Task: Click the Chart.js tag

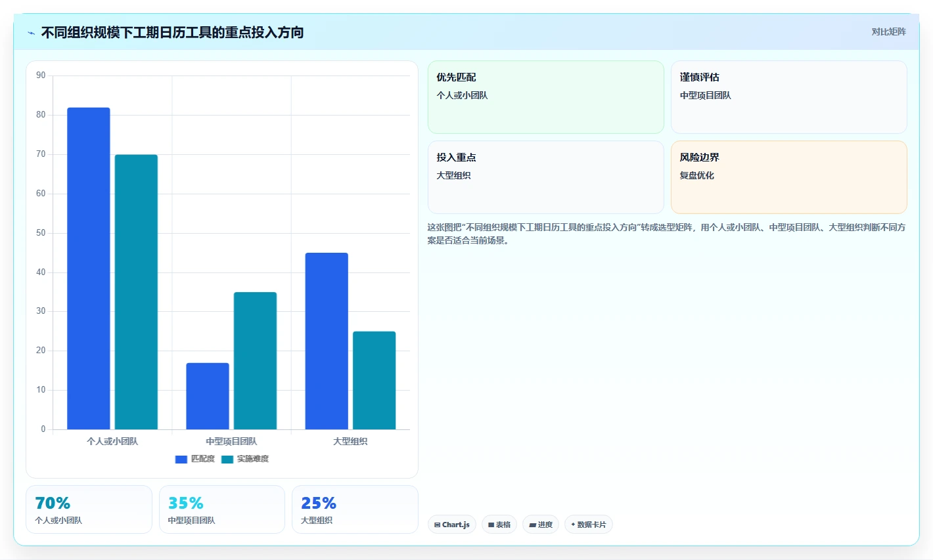Action: click(x=452, y=525)
